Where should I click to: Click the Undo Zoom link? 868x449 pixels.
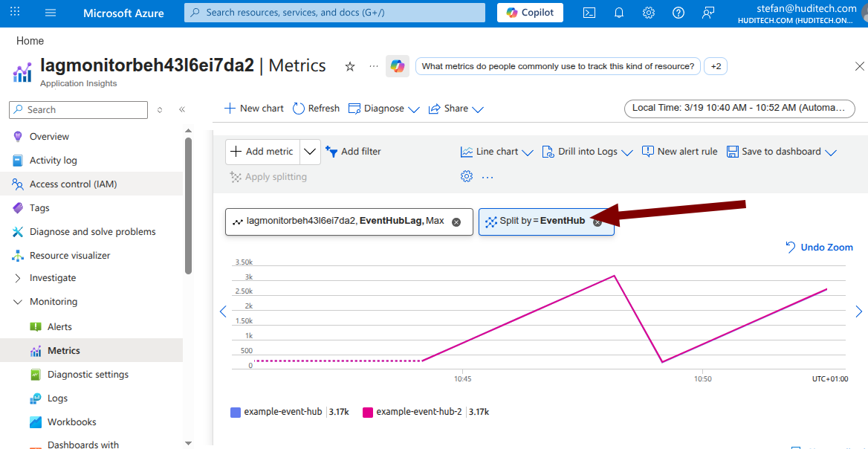[820, 248]
